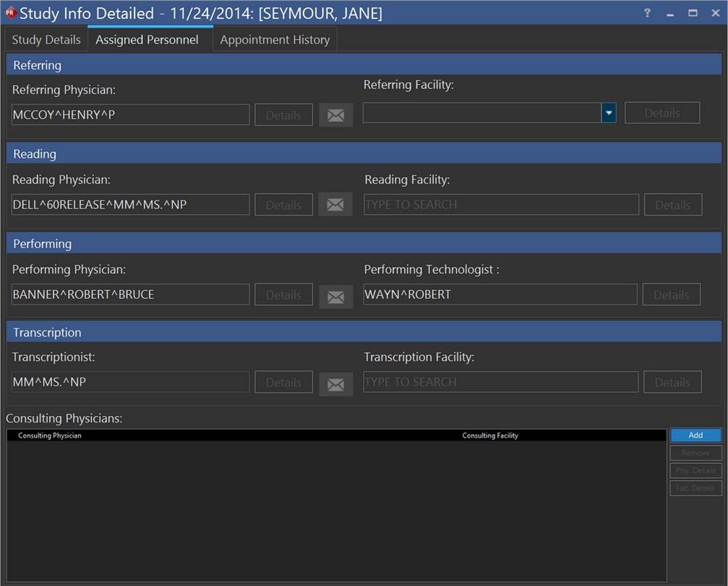Click the app logo in title bar
The image size is (728, 586).
pos(10,13)
